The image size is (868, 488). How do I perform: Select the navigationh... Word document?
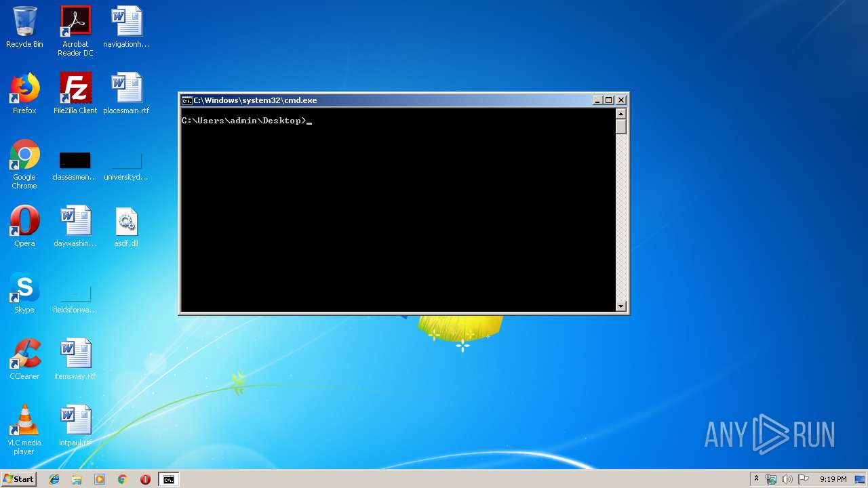tap(126, 27)
